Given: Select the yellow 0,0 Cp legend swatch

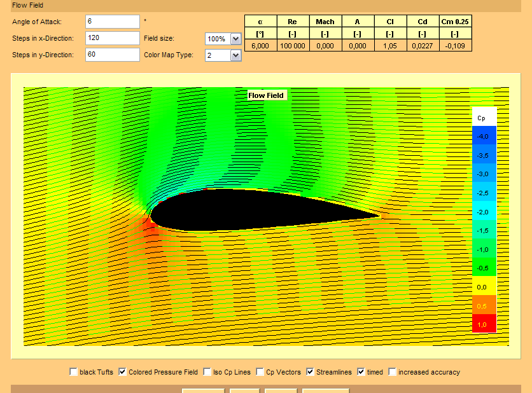Looking at the screenshot, I should (484, 287).
